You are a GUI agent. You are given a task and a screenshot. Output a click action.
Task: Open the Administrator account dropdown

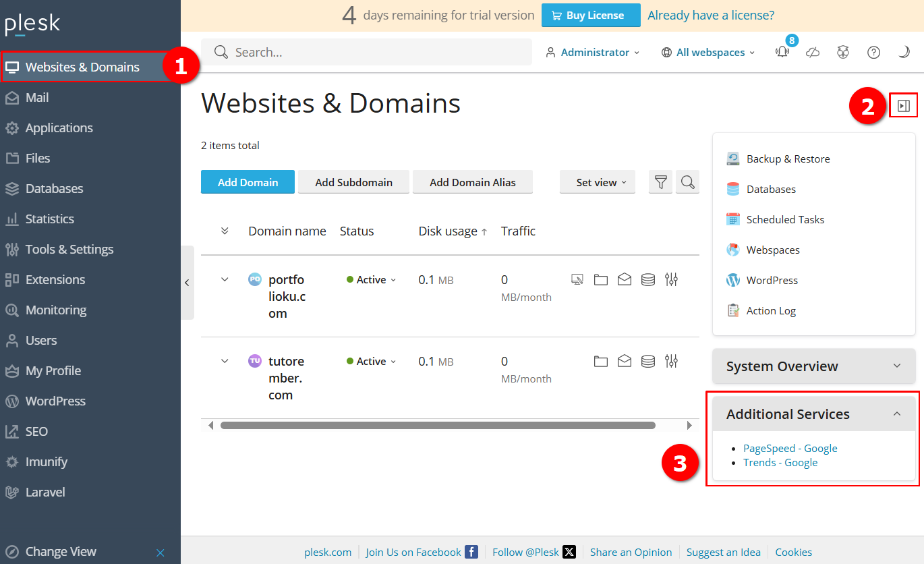click(592, 52)
